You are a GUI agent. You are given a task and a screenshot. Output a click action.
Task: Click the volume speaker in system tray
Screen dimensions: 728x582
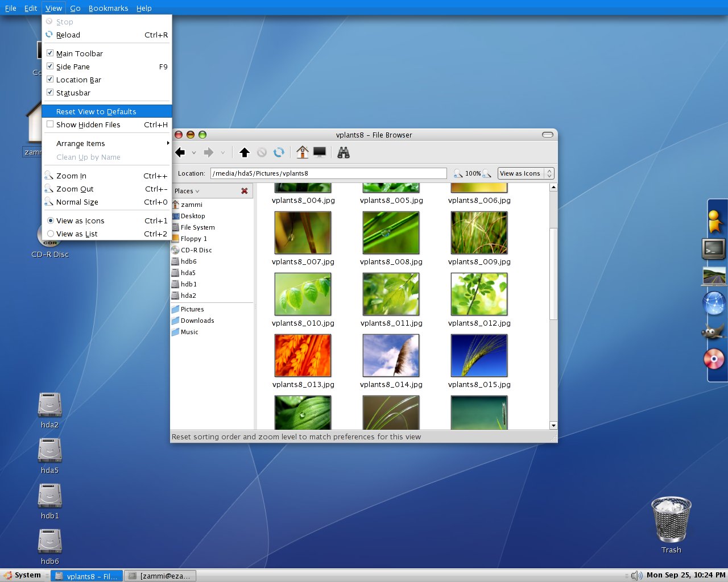(x=636, y=575)
